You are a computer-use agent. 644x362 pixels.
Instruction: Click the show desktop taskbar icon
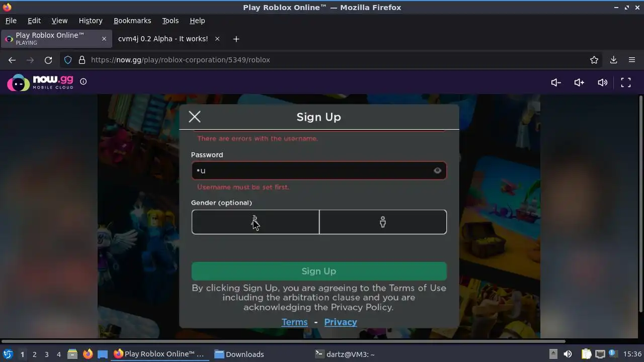(x=103, y=354)
